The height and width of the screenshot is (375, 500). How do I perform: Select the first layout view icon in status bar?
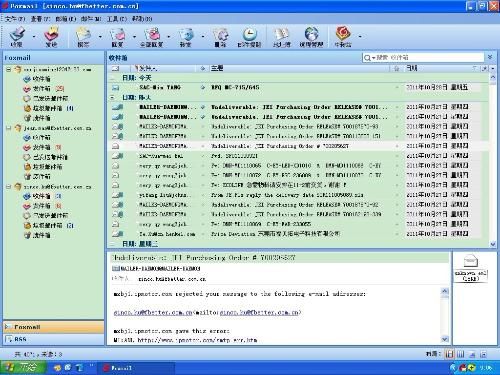pos(449,354)
